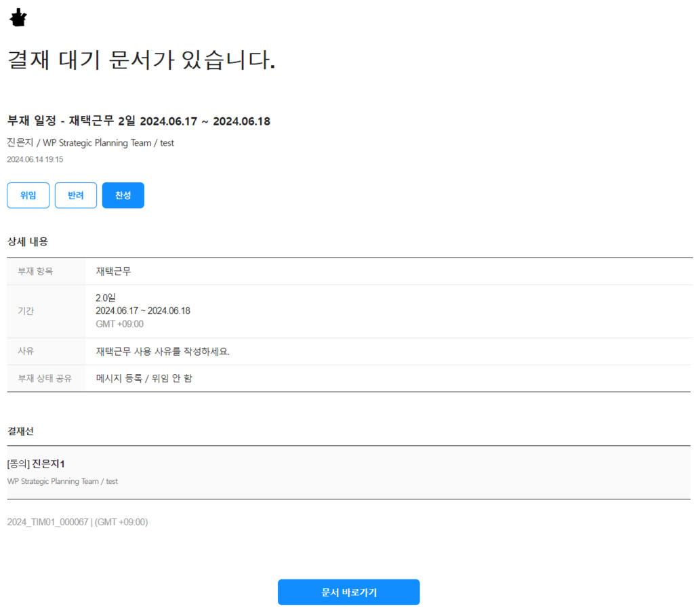Click the timestamp 2024.06.14 19:15

[x=35, y=159]
